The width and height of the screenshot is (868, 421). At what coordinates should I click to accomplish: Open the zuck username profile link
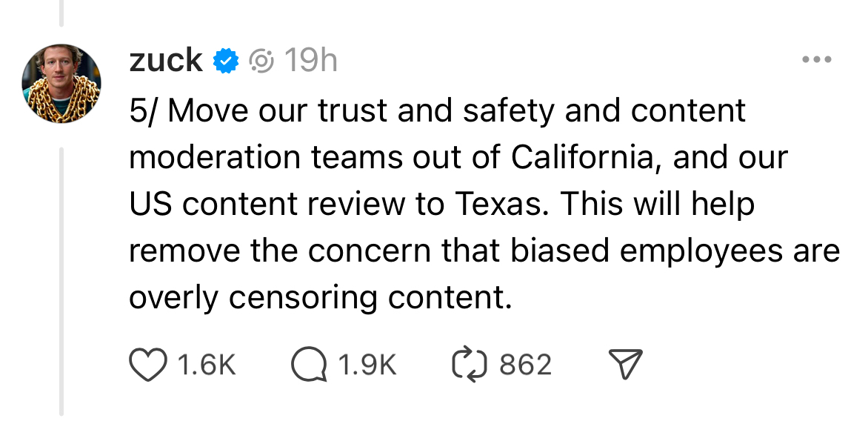tap(166, 60)
